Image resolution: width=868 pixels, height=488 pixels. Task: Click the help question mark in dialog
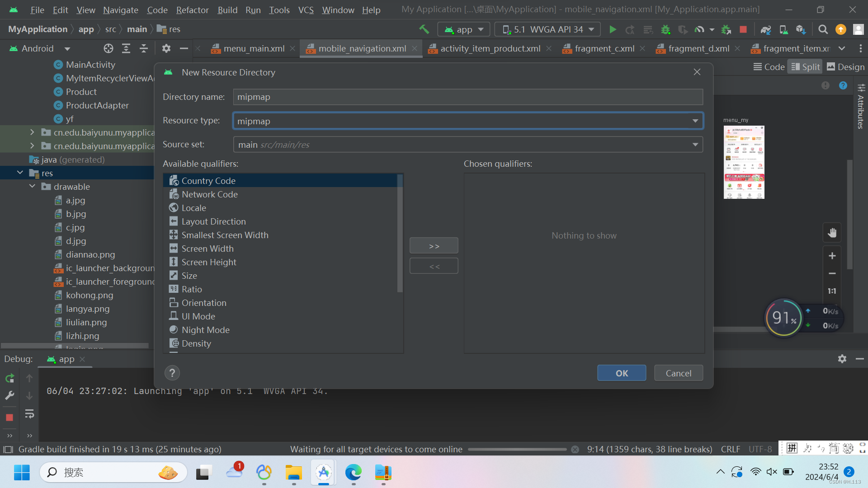tap(172, 373)
